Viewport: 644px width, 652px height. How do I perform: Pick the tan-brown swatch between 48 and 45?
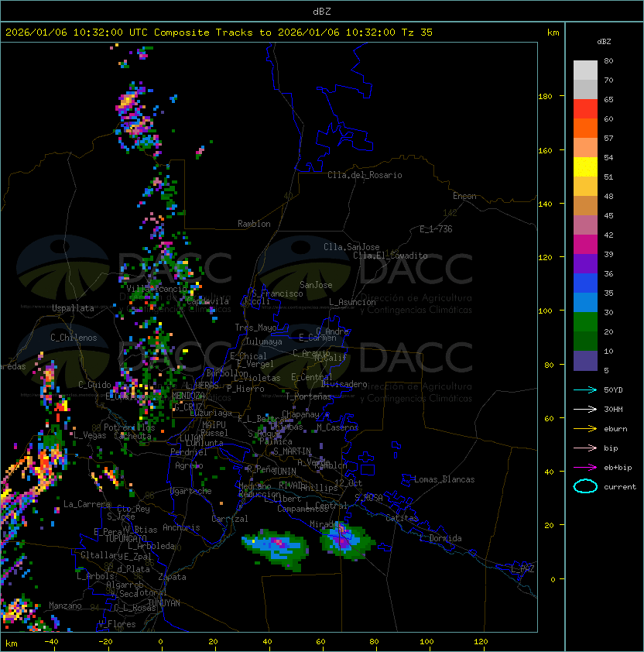pyautogui.click(x=585, y=205)
